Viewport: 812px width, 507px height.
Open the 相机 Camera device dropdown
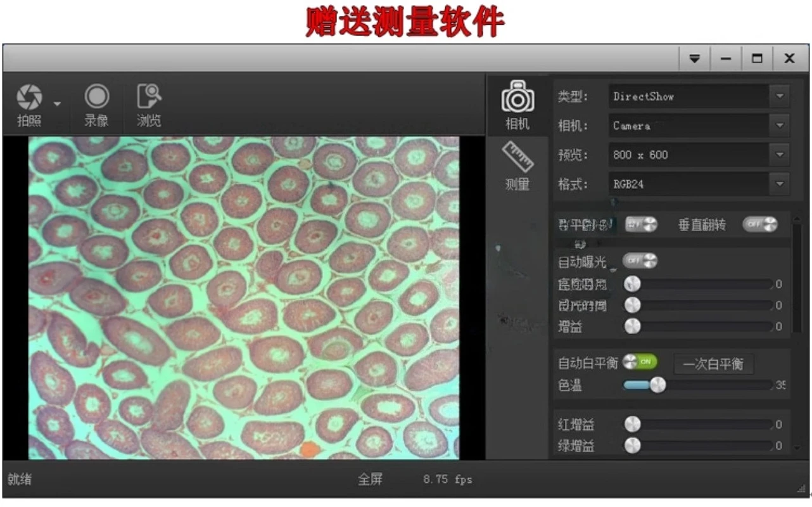(780, 125)
